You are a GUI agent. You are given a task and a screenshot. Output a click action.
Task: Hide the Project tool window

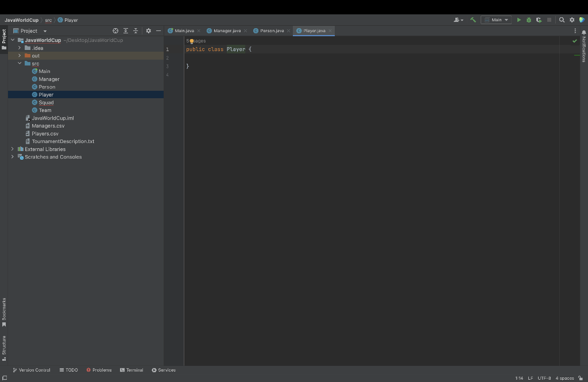[x=158, y=31]
